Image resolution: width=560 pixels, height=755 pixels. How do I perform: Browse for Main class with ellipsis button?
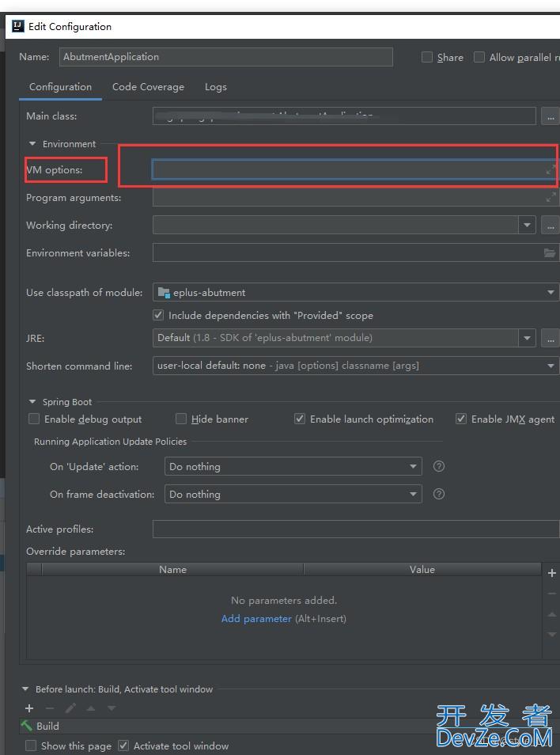tap(550, 116)
